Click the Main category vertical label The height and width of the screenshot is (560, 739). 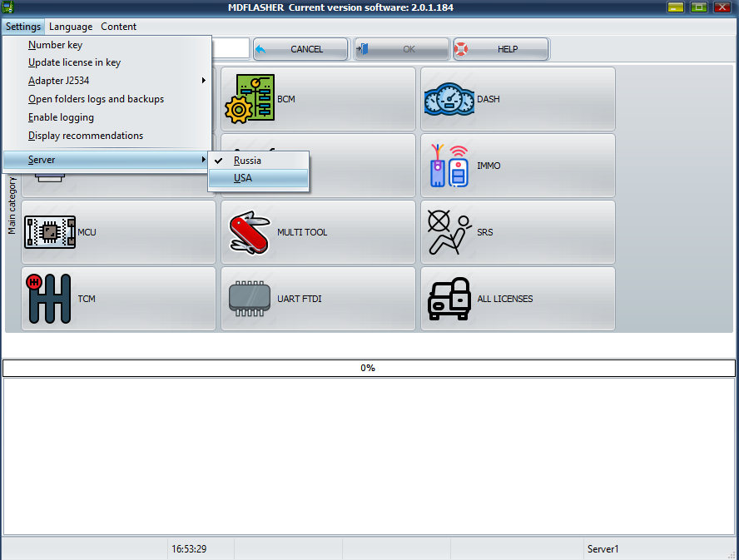[x=12, y=206]
